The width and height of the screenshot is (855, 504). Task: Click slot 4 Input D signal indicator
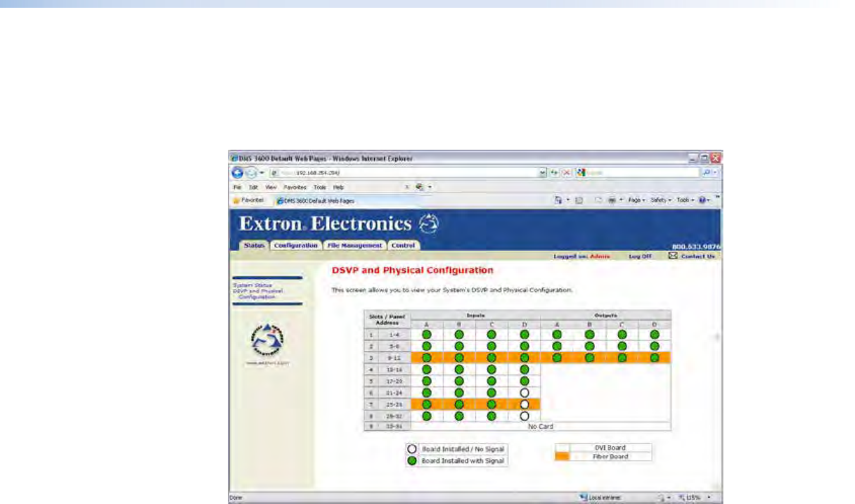[x=524, y=369]
